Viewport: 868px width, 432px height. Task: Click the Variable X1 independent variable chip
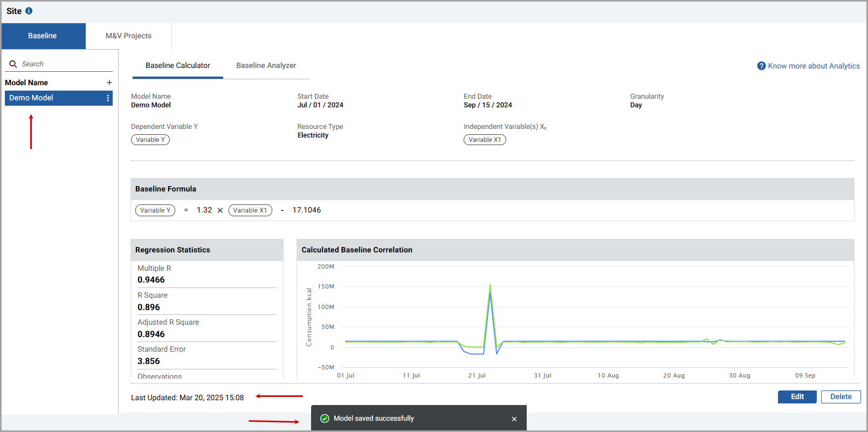(484, 140)
